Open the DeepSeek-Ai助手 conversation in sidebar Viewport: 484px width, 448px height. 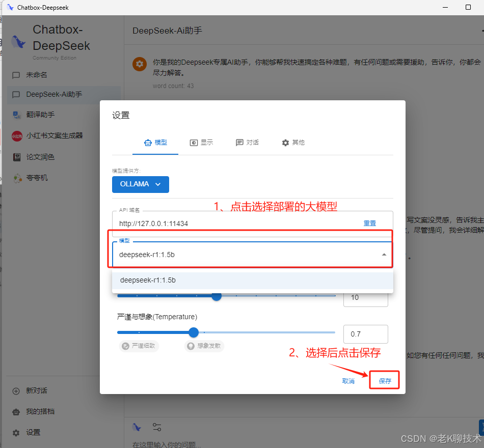point(63,94)
